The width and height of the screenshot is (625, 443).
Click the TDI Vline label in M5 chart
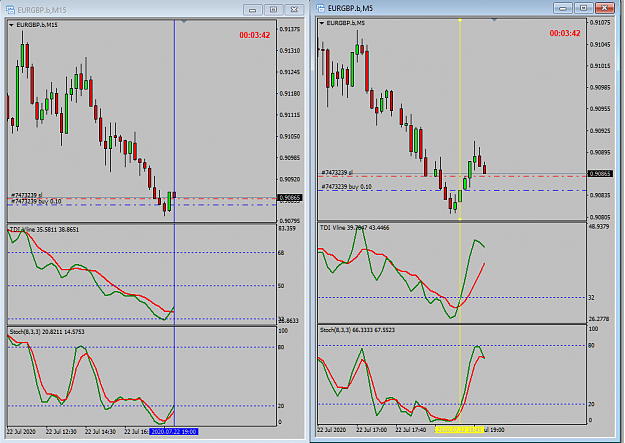tap(355, 228)
